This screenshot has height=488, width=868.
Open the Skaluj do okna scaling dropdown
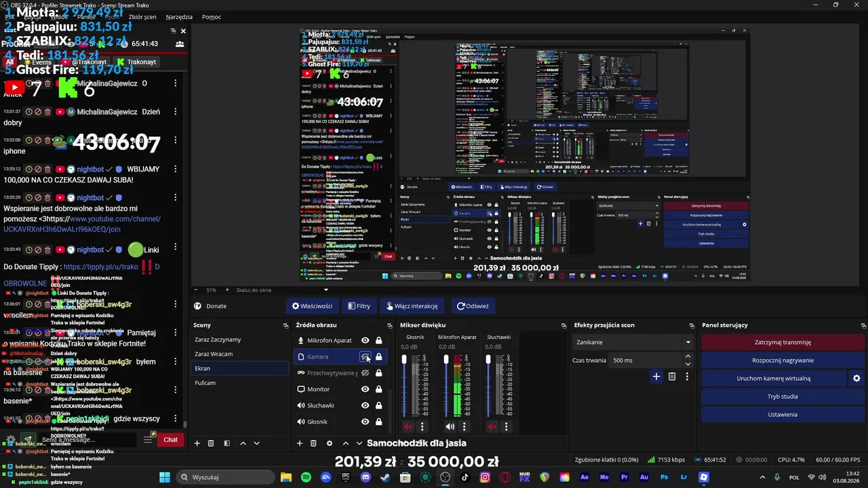tap(281, 290)
